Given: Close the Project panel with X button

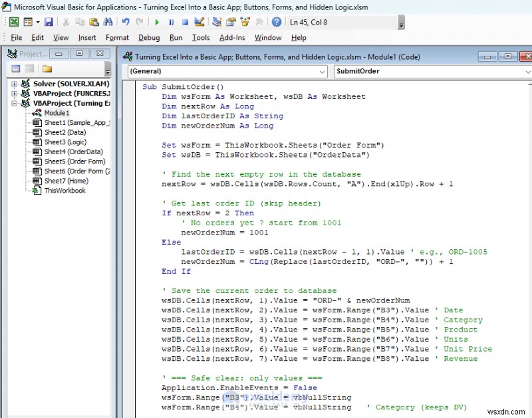Looking at the screenshot, I should click(x=100, y=54).
